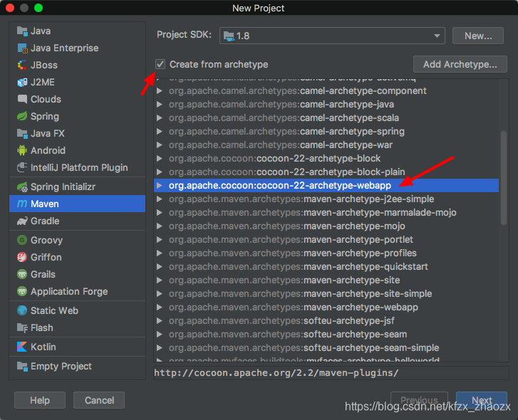Select cocoon-22-archetype-block-plain archetype

326,172
